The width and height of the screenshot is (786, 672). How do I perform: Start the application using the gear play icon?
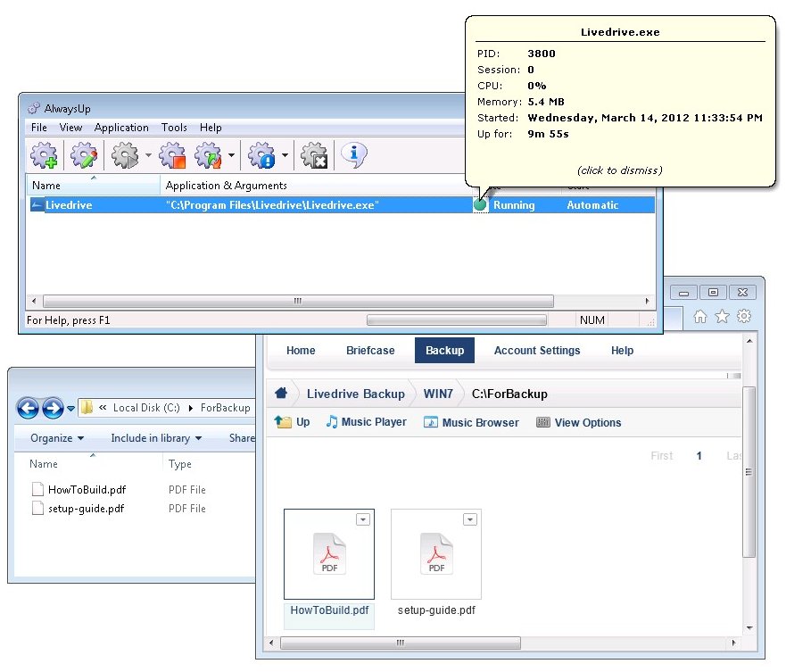[125, 155]
